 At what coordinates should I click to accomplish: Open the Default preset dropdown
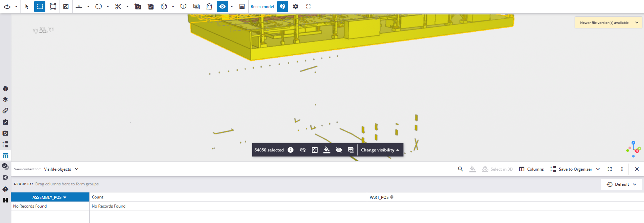pos(621,184)
